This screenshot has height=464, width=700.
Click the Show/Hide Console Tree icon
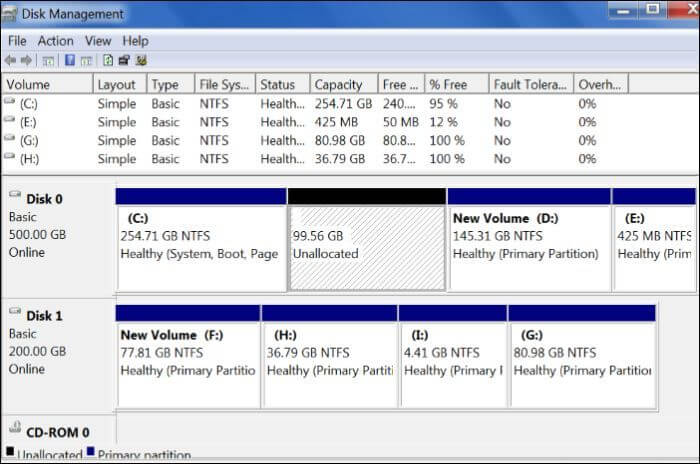pos(49,60)
